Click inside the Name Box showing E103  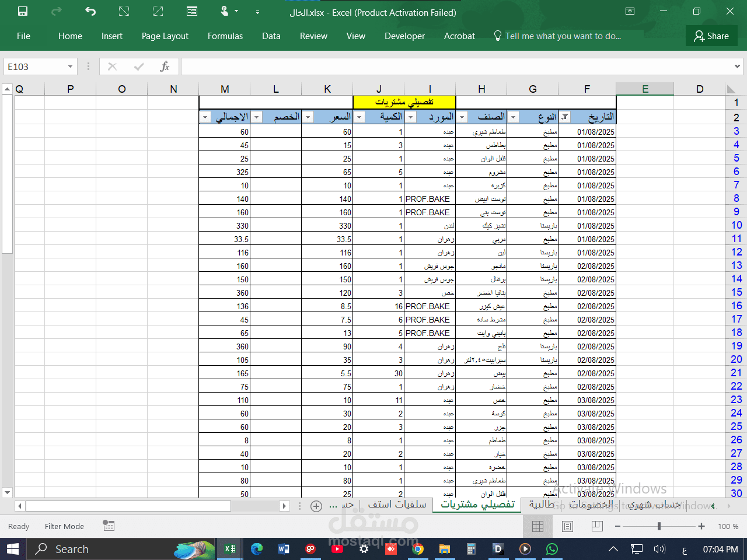35,66
